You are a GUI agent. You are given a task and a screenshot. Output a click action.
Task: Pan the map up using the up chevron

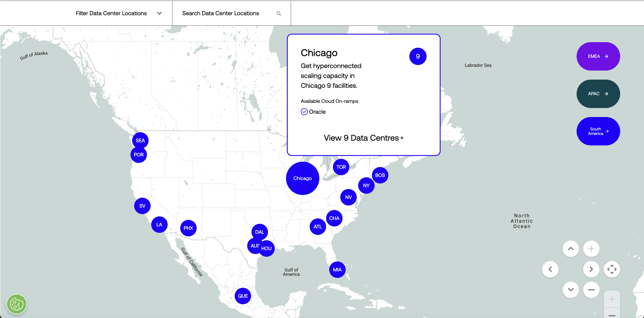(x=571, y=248)
